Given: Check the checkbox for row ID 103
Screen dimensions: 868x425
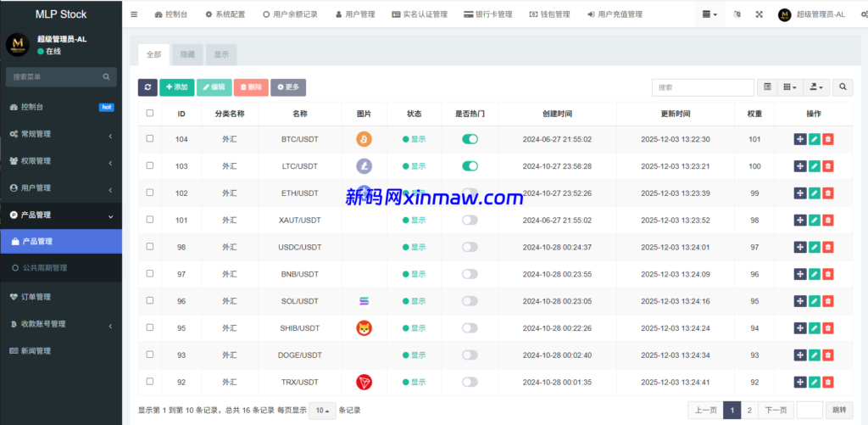Looking at the screenshot, I should click(x=149, y=165).
